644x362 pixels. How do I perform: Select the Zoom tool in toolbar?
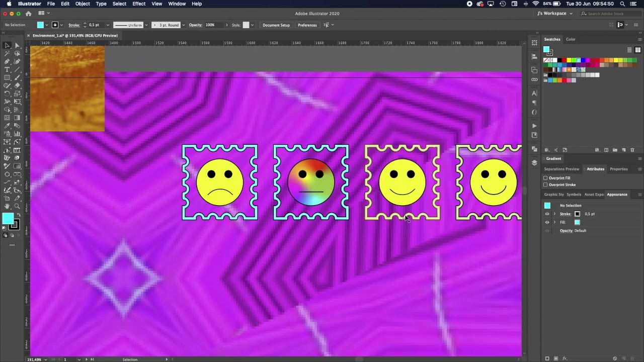pos(17,206)
